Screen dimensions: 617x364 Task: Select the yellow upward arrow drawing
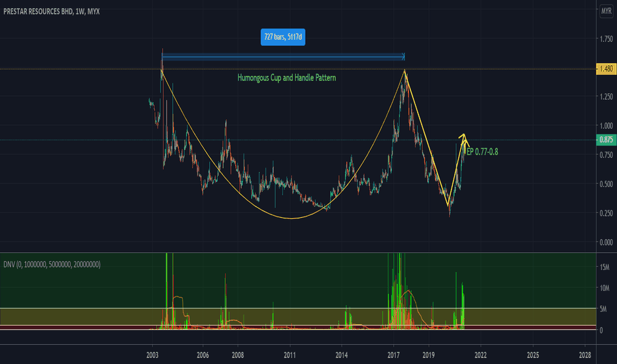coord(457,169)
